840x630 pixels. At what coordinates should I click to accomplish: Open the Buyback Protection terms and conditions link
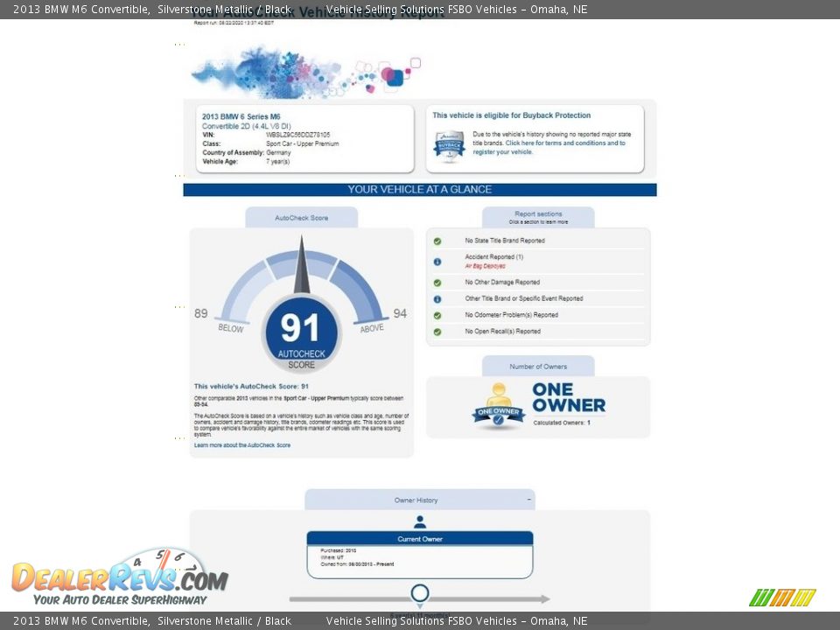[x=549, y=147]
